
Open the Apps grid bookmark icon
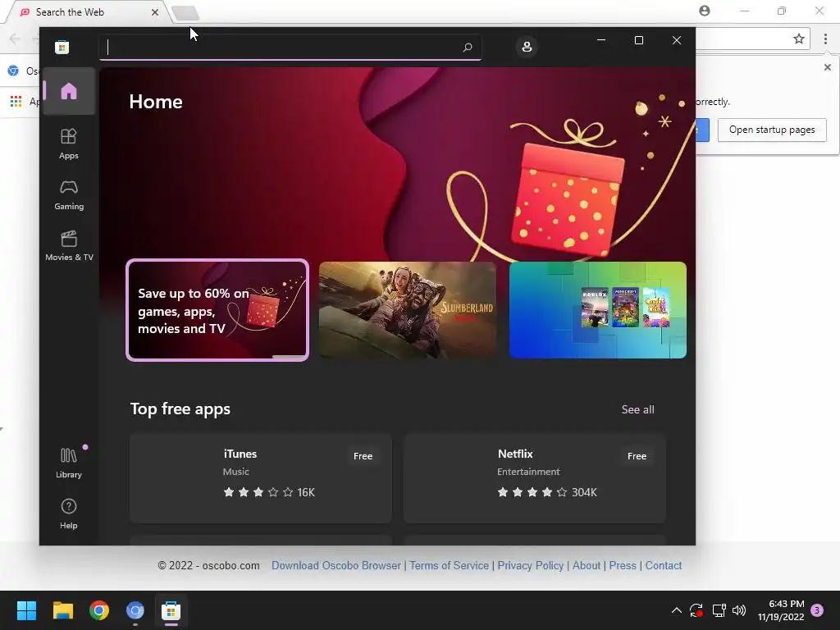16,101
